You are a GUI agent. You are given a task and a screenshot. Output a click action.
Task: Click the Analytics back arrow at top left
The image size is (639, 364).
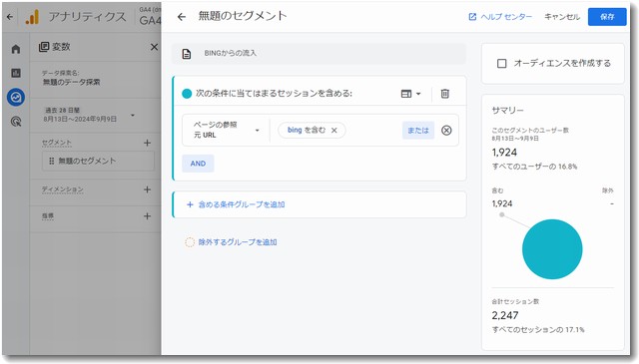click(10, 17)
